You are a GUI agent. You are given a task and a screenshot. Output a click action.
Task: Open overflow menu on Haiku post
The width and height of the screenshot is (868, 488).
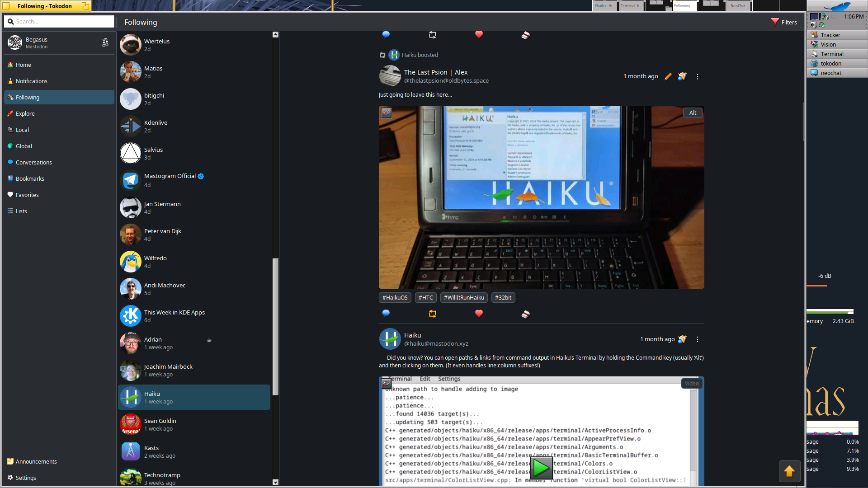tap(698, 339)
